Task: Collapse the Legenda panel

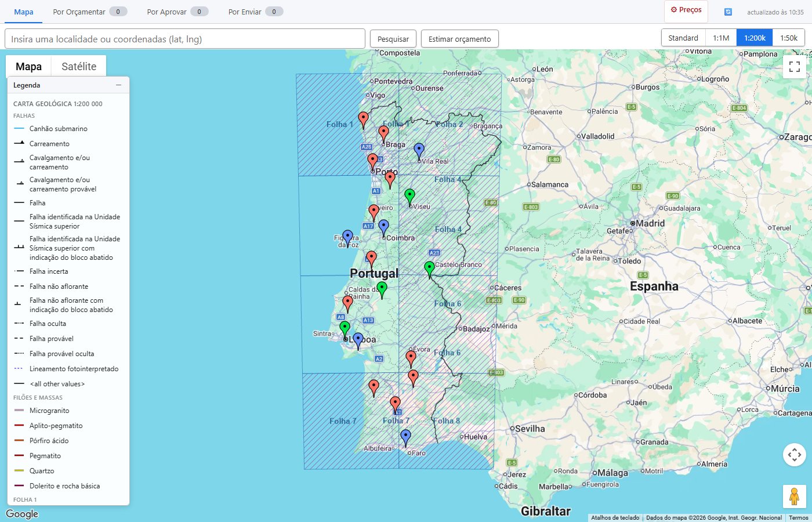Action: point(119,85)
